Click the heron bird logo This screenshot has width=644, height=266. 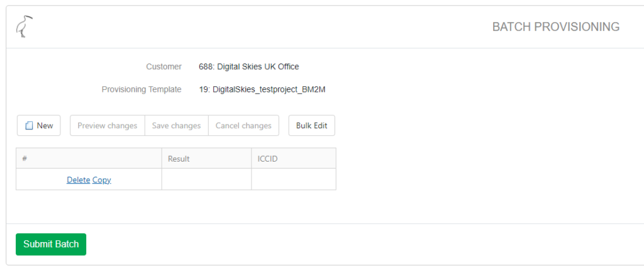coord(25,26)
